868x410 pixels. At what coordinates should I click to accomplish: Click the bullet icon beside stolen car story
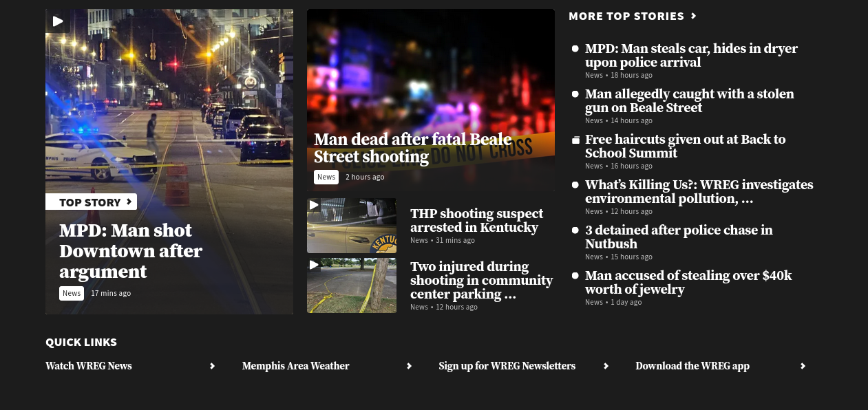tap(575, 49)
